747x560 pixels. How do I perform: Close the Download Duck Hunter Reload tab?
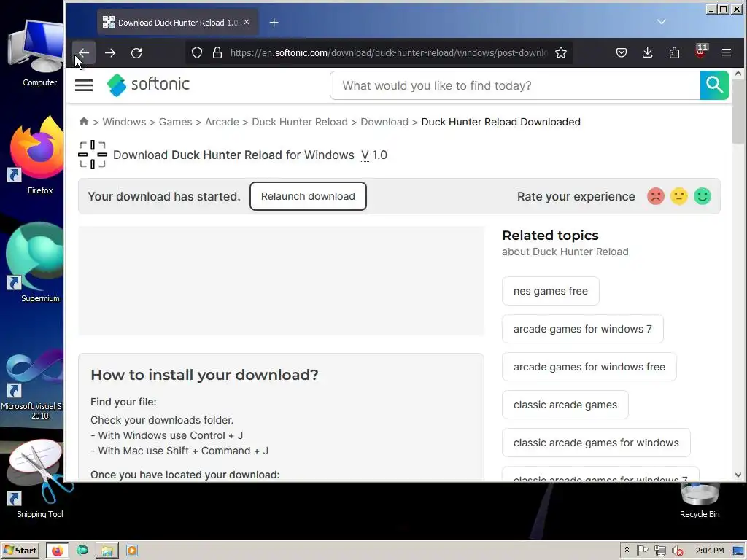coord(247,22)
